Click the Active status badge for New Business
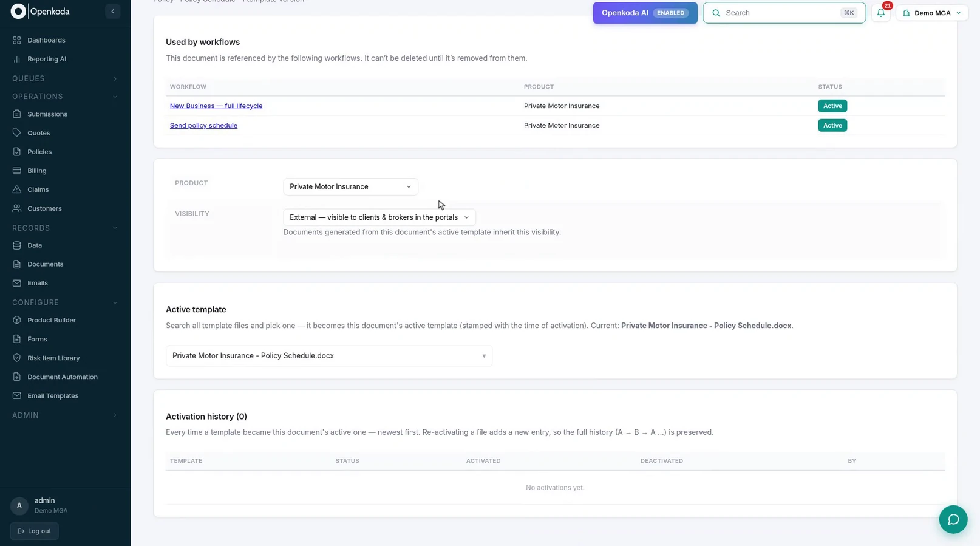This screenshot has height=546, width=980. 832,106
